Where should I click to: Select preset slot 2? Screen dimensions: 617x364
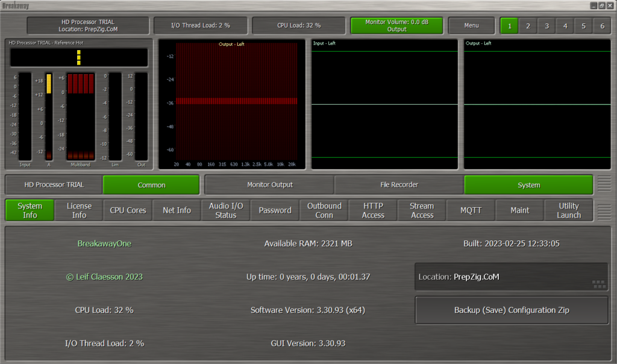tap(528, 26)
